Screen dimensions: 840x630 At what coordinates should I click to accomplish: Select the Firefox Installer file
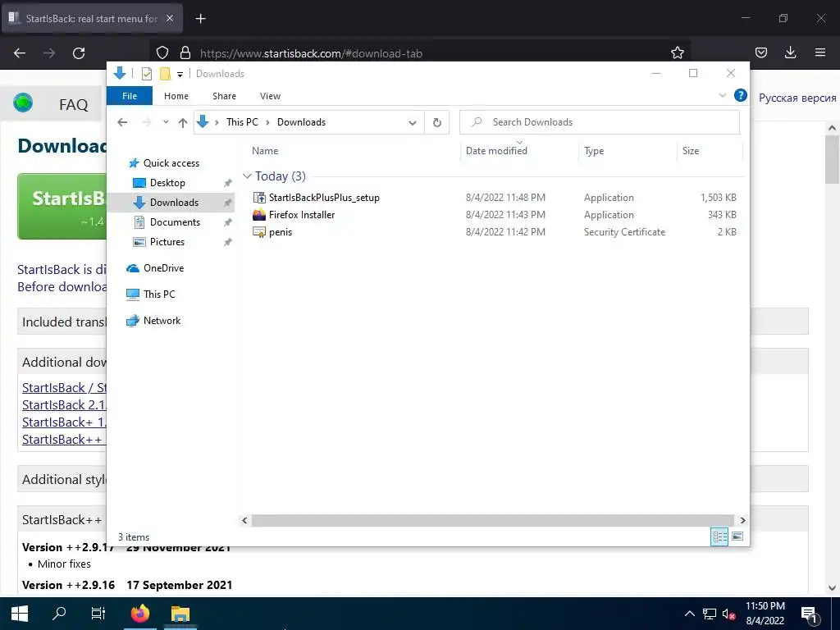click(302, 215)
